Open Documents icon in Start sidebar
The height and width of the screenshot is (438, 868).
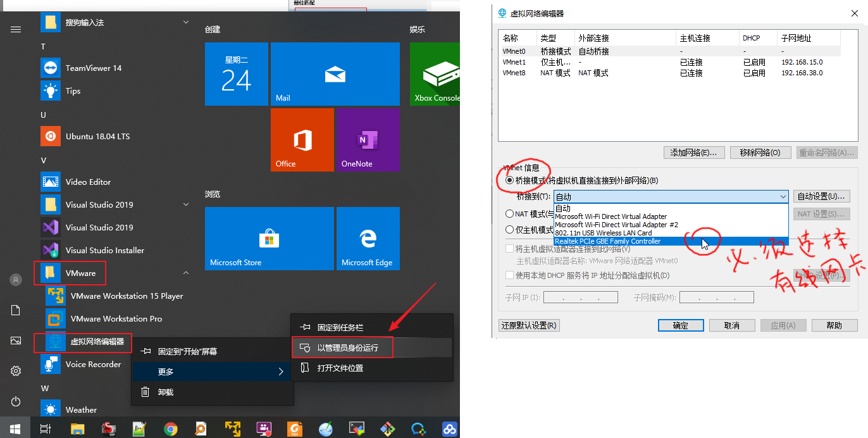point(16,310)
